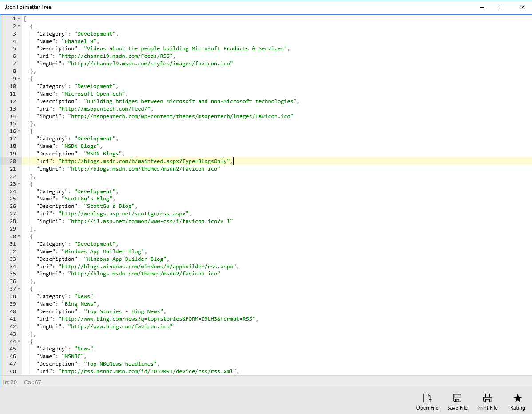Click the msopentech Favicon.ico imgUri on line 14
The width and height of the screenshot is (532, 414).
(x=180, y=116)
